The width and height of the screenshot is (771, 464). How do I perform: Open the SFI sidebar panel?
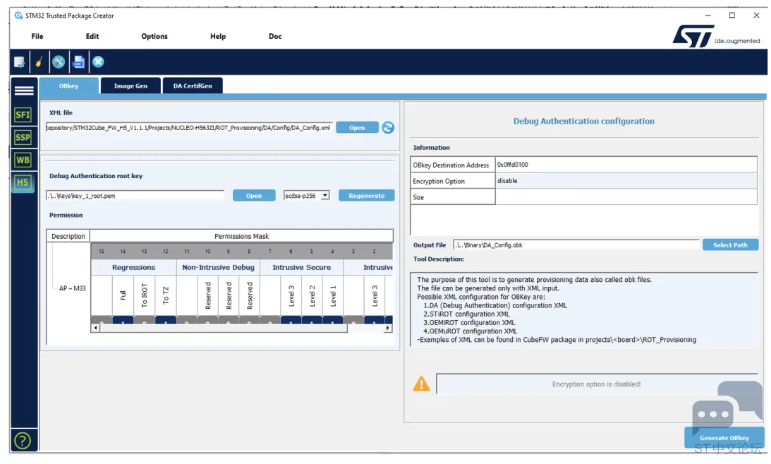coord(23,115)
